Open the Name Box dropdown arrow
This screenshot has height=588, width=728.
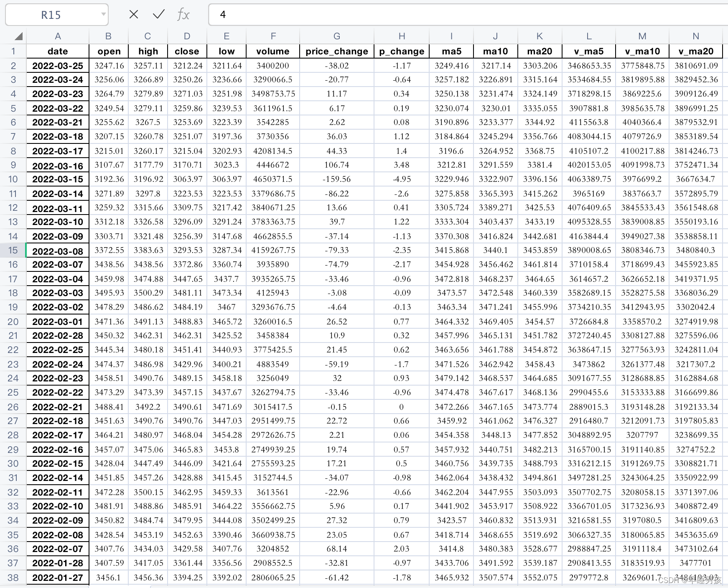click(x=103, y=15)
